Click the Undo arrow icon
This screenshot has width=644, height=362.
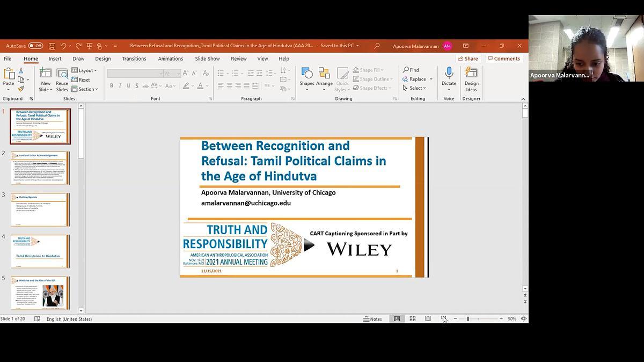click(63, 46)
